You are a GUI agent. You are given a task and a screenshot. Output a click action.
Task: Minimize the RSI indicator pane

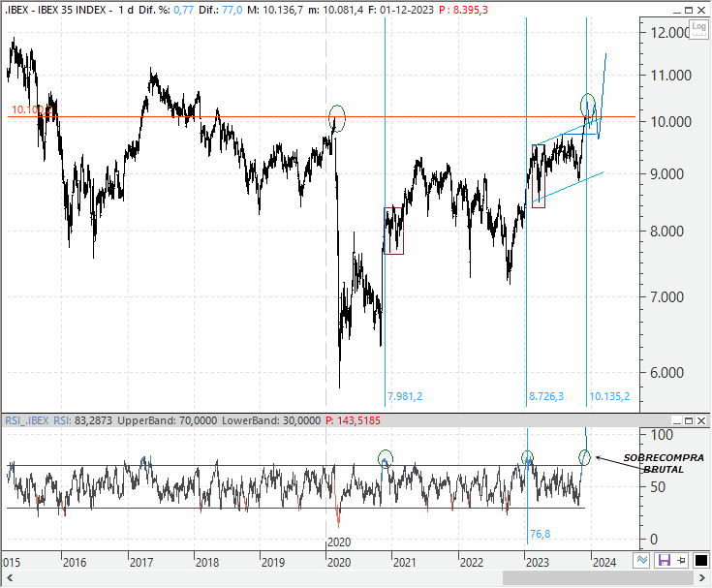(677, 420)
